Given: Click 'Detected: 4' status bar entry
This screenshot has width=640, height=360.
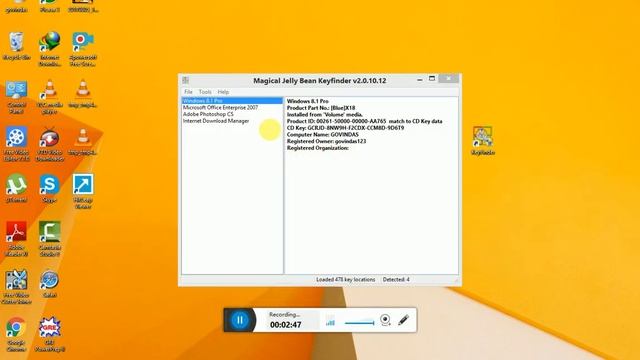Looking at the screenshot, I should [396, 280].
